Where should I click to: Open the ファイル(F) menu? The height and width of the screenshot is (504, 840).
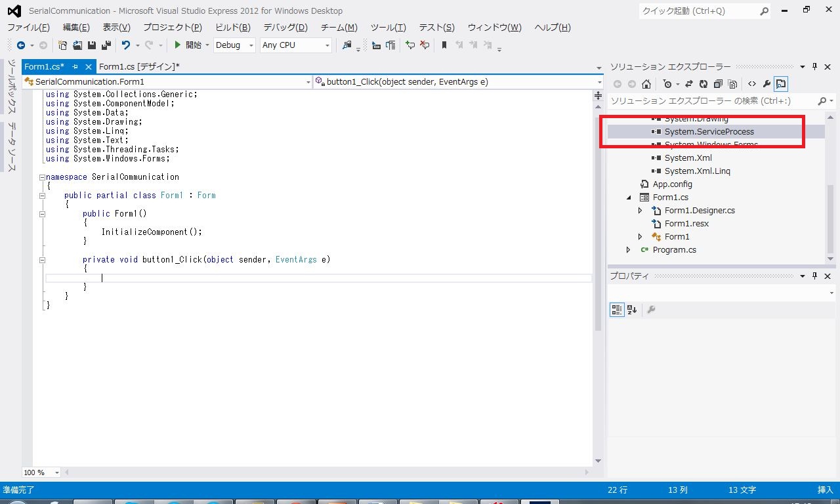[28, 28]
